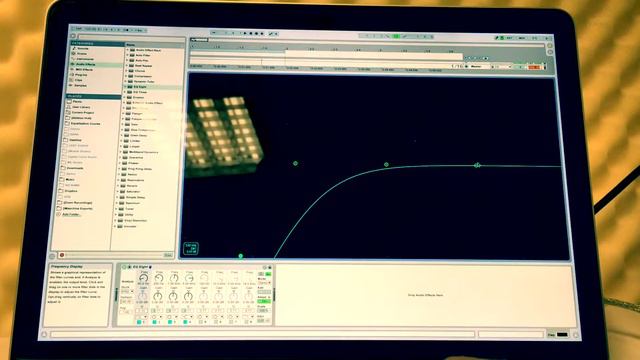
Task: Expand the Limiter entry
Action: pyautogui.click(x=122, y=140)
